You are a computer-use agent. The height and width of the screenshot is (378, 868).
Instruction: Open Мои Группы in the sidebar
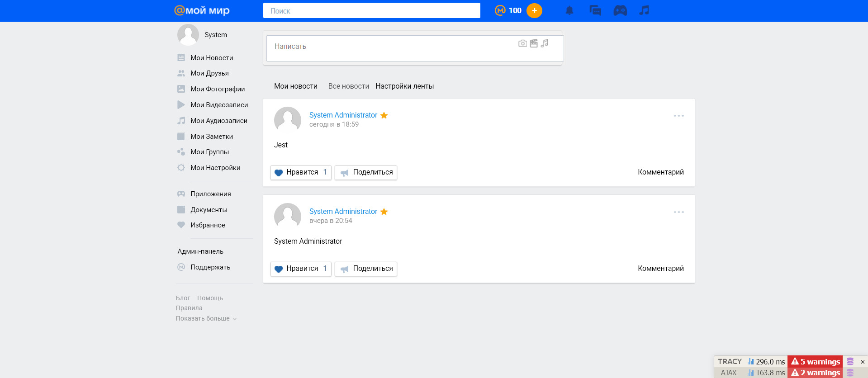coord(209,152)
